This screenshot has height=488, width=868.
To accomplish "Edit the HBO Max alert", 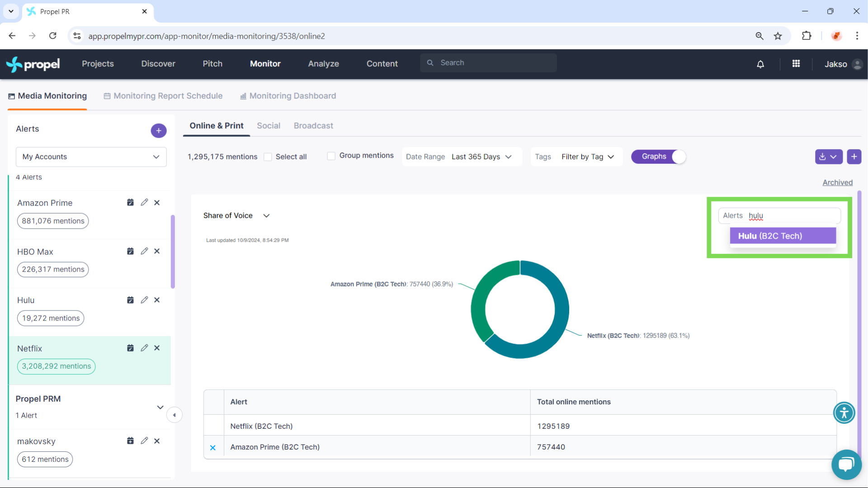I will (144, 251).
